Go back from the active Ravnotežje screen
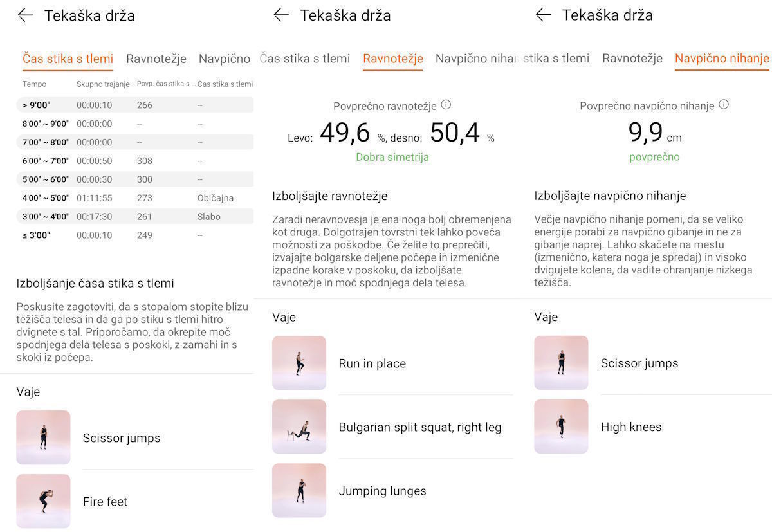The height and width of the screenshot is (532, 772). 281,15
